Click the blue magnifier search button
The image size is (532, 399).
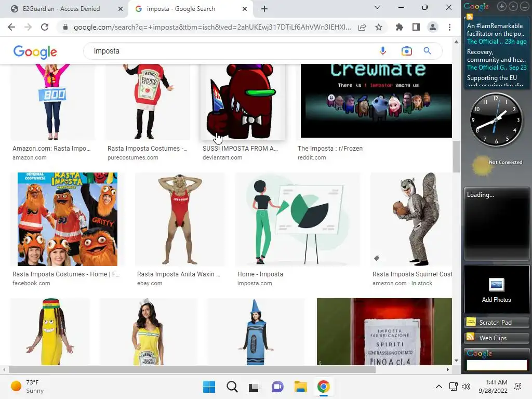427,51
